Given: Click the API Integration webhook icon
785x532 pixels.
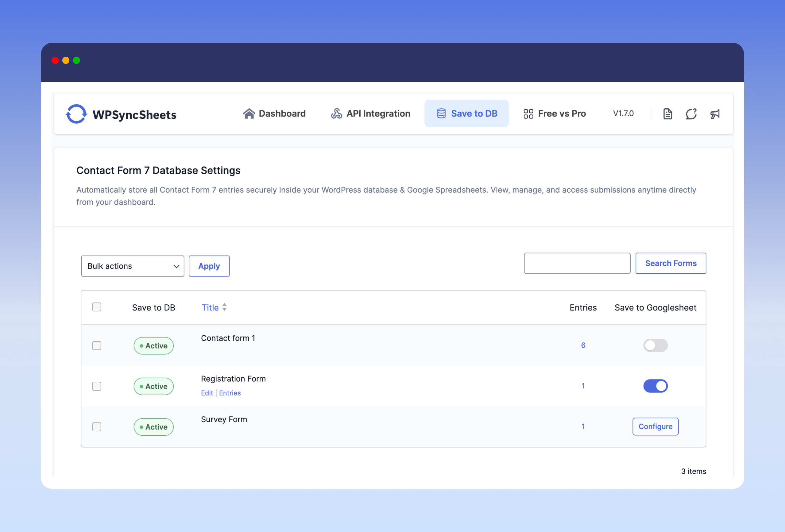Looking at the screenshot, I should click(336, 114).
